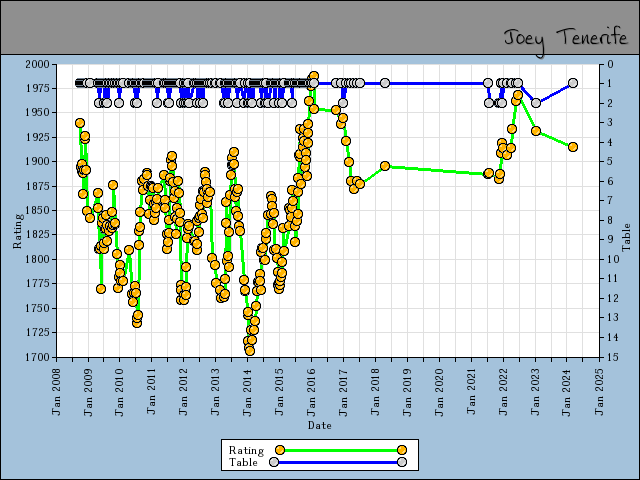The width and height of the screenshot is (640, 480).
Task: Select the orange rating point at Jan 2023
Action: (x=536, y=131)
